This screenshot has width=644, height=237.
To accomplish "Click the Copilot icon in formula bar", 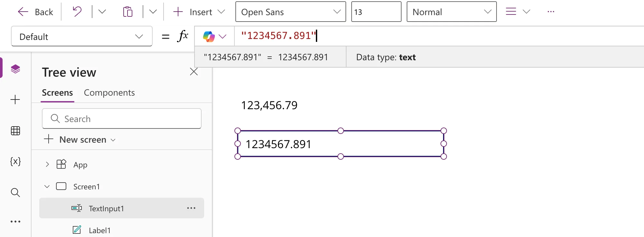I will point(209,36).
